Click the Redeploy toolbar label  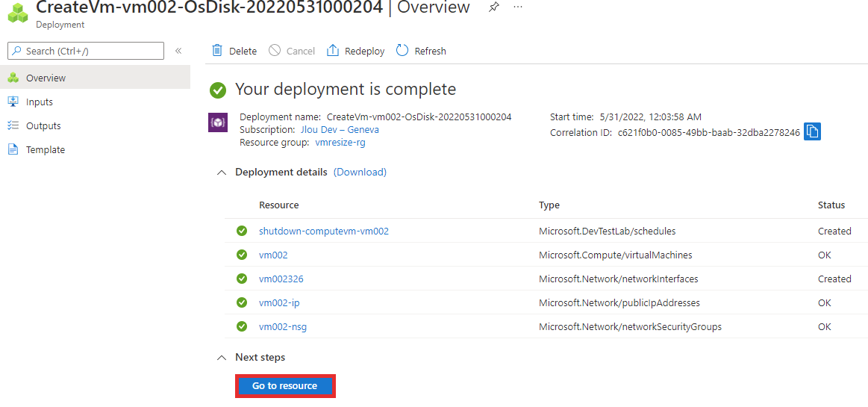[365, 51]
